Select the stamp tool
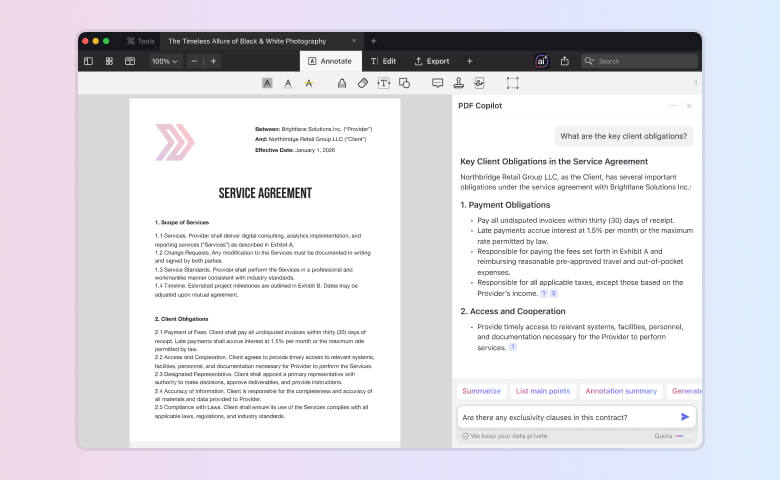This screenshot has width=780, height=480. click(x=458, y=83)
